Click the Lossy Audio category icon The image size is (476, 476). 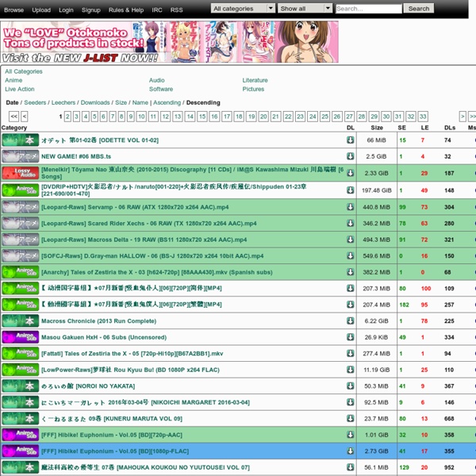pos(21,173)
